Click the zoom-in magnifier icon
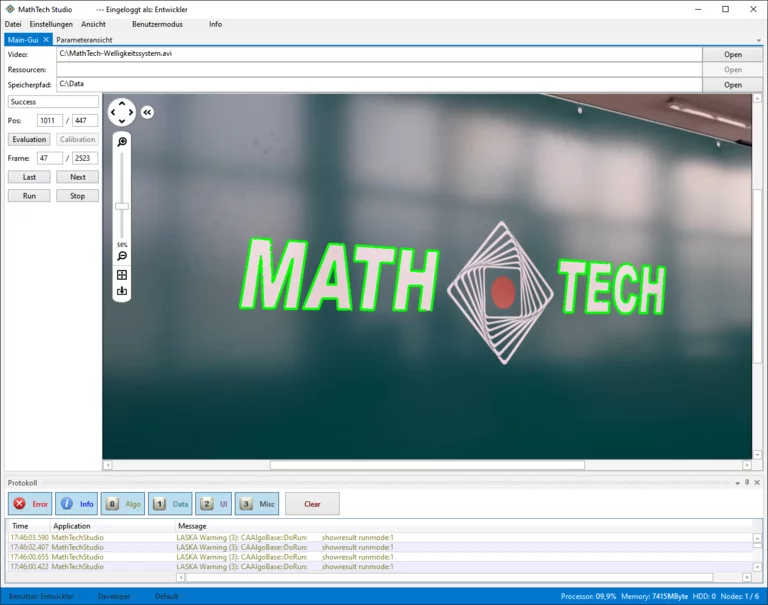768x605 pixels. [122, 142]
